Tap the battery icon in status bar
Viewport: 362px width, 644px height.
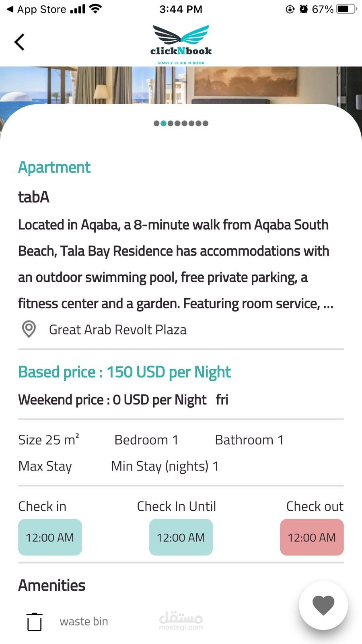click(346, 9)
